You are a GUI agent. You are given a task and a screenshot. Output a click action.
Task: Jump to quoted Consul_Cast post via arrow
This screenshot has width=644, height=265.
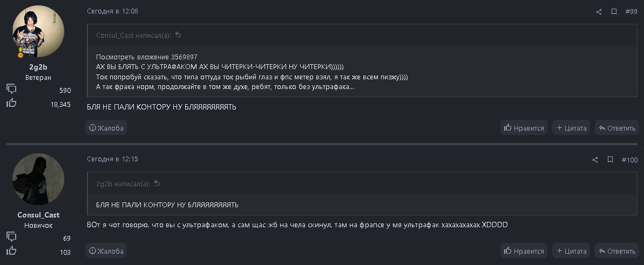click(178, 35)
